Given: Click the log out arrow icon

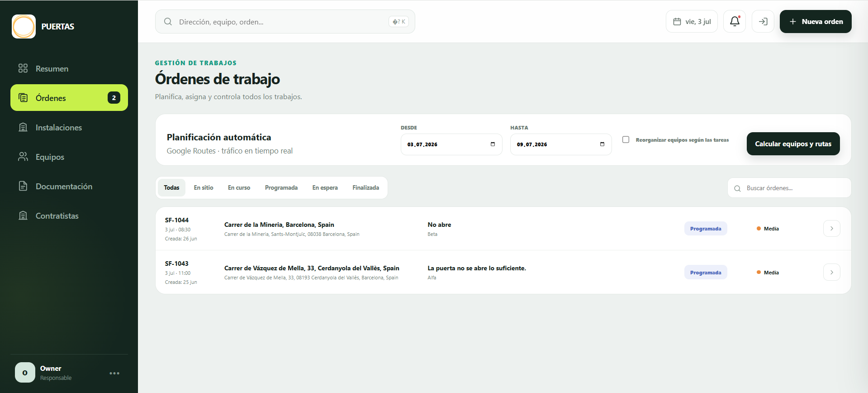Looking at the screenshot, I should (763, 21).
